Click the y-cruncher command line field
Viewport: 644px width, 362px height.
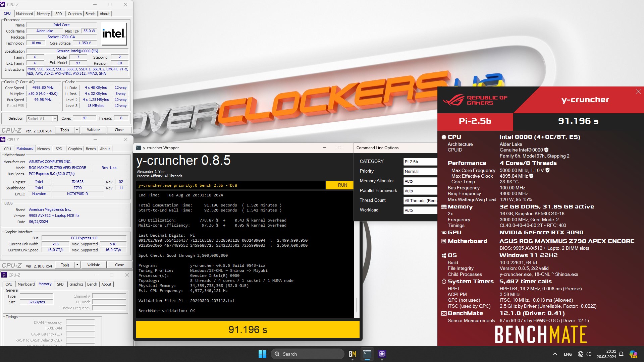(x=230, y=185)
